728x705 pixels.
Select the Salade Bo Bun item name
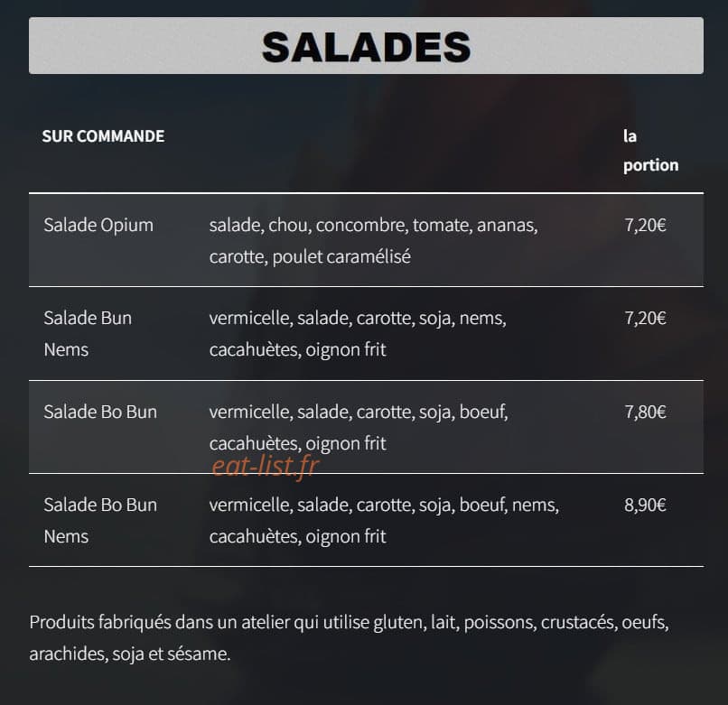coord(100,412)
